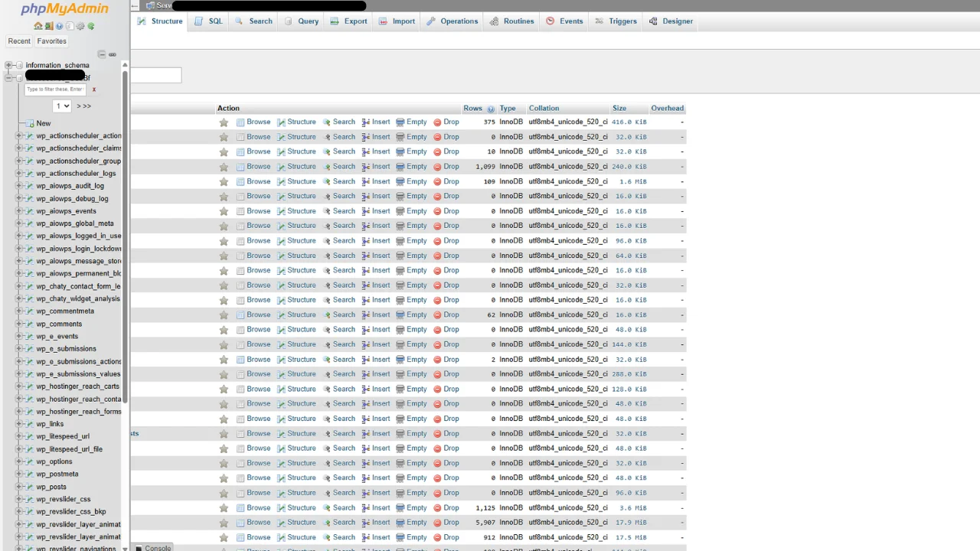980x551 pixels.
Task: Open the Search tab in top menu
Action: [254, 21]
